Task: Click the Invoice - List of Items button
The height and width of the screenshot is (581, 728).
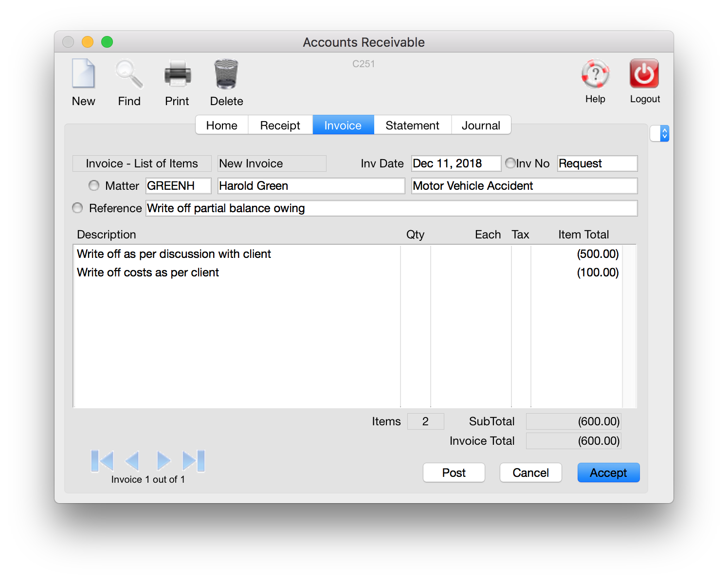Action: pyautogui.click(x=142, y=163)
